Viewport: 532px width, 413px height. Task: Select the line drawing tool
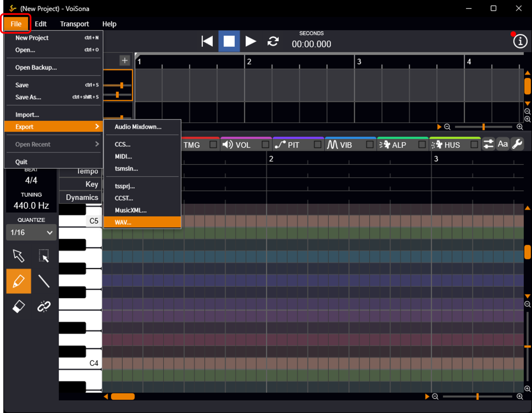pyautogui.click(x=44, y=281)
